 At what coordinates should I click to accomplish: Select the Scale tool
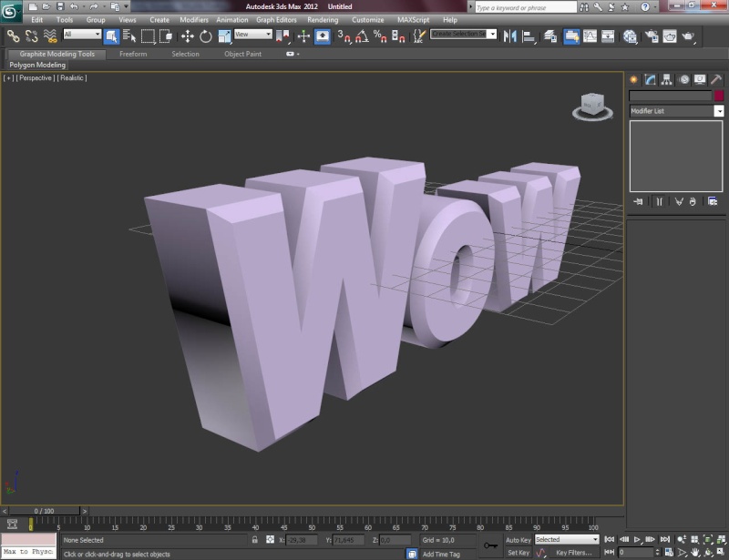coord(224,36)
